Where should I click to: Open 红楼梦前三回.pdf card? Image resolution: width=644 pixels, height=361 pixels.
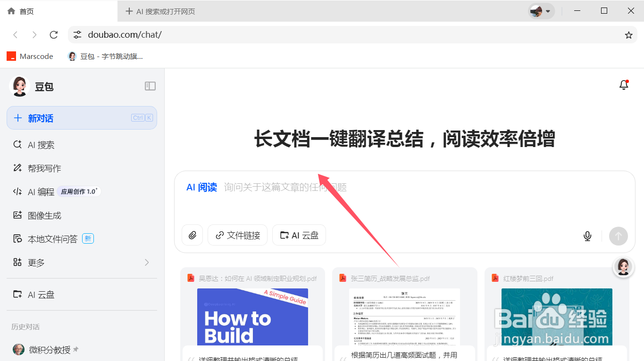(557, 314)
